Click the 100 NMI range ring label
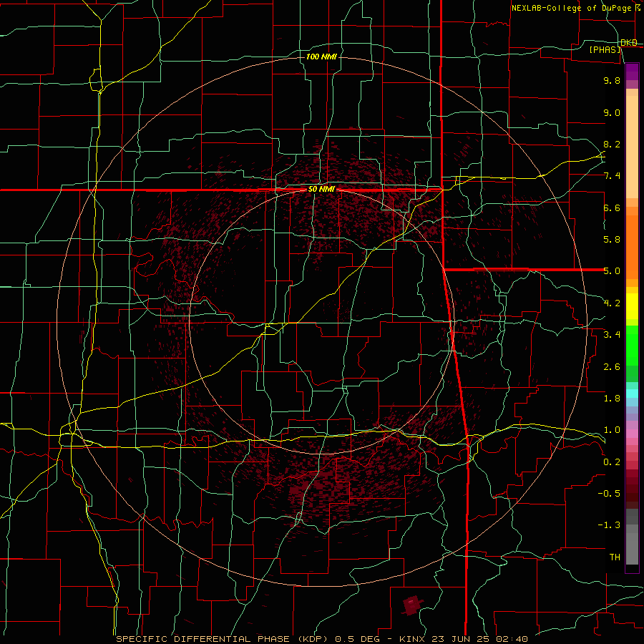The image size is (644, 644). point(321,57)
